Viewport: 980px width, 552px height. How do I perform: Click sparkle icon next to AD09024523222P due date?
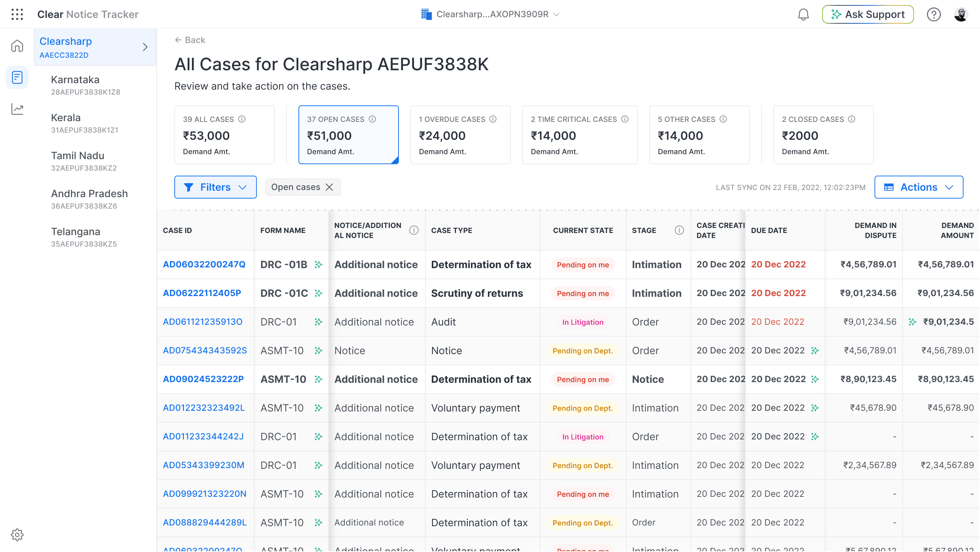[815, 379]
